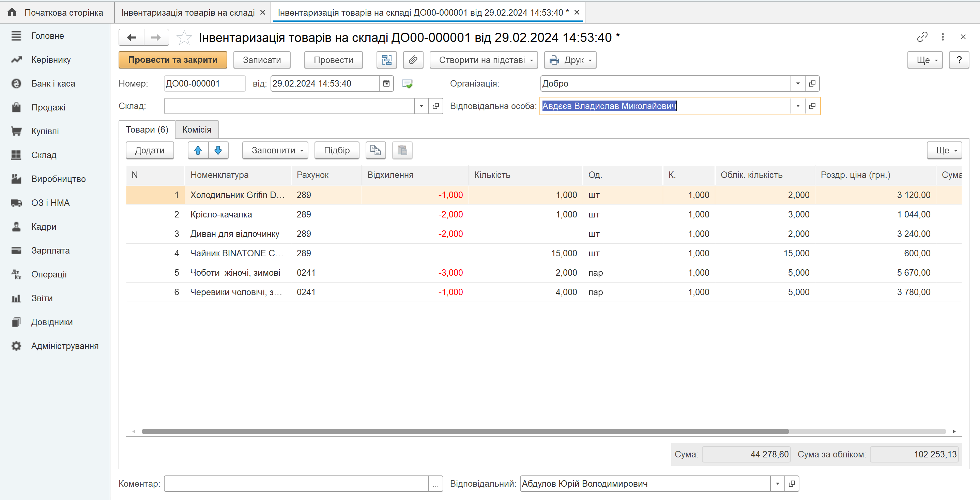
Task: Open Кадри section in sidebar
Action: coord(44,227)
